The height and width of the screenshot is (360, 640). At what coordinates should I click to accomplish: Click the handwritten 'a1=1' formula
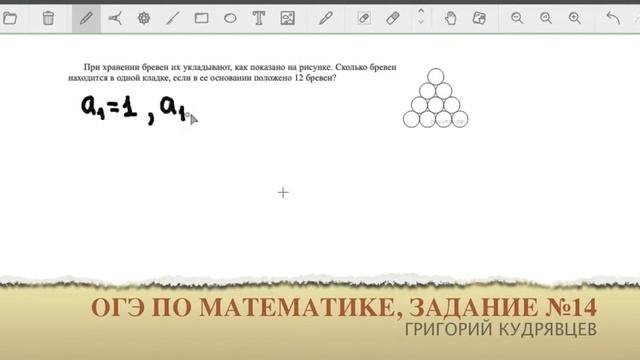point(109,107)
